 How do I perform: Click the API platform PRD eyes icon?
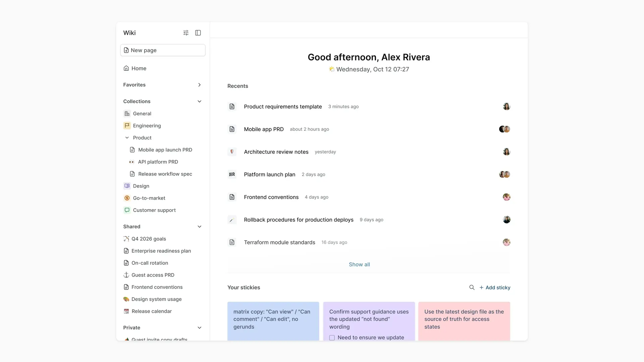click(131, 162)
